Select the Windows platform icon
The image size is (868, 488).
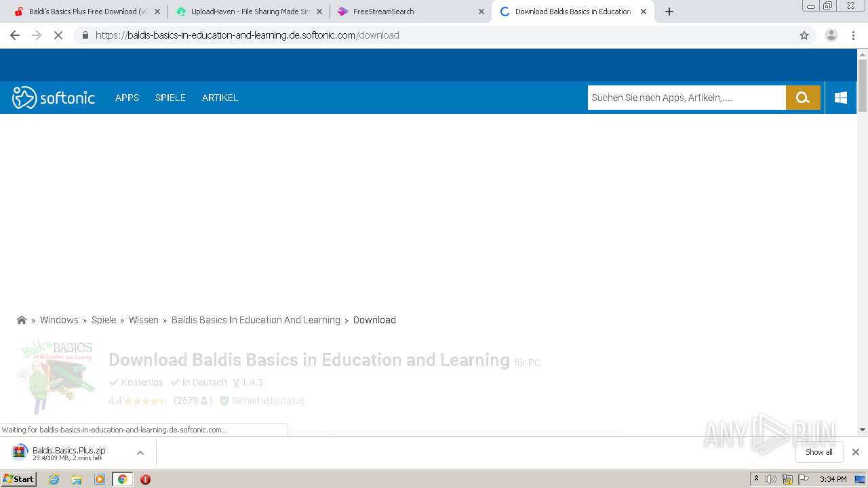(x=841, y=98)
